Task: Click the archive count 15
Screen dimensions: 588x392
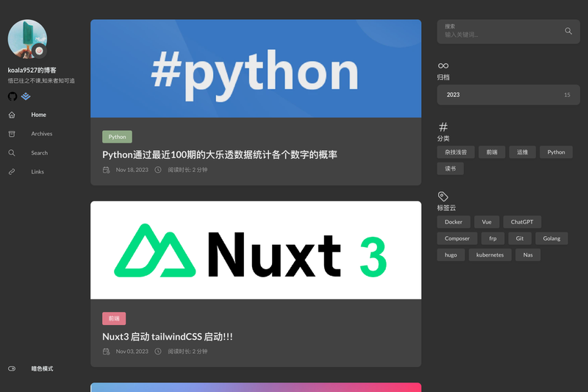Action: [567, 95]
